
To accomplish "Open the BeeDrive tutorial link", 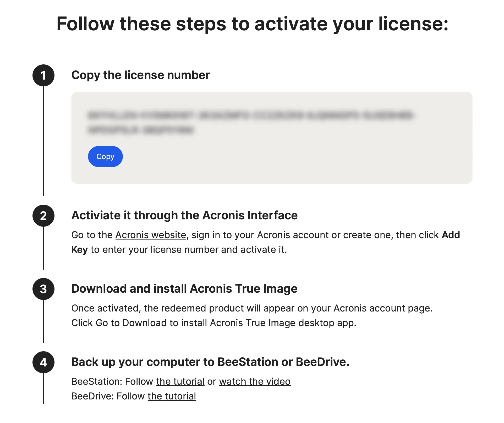I will (172, 396).
